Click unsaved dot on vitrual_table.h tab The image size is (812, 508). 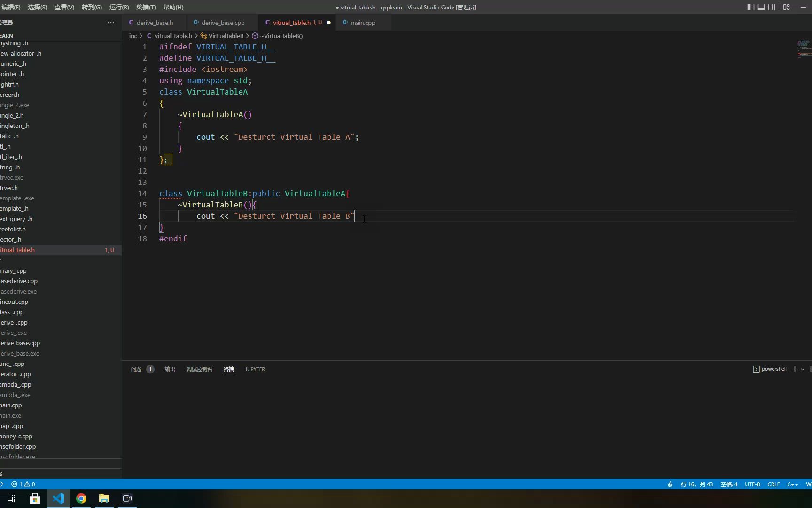328,23
